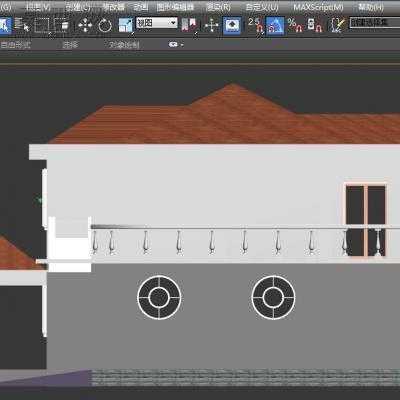Open the 动画 menu
The height and width of the screenshot is (400, 400).
coord(141,7)
